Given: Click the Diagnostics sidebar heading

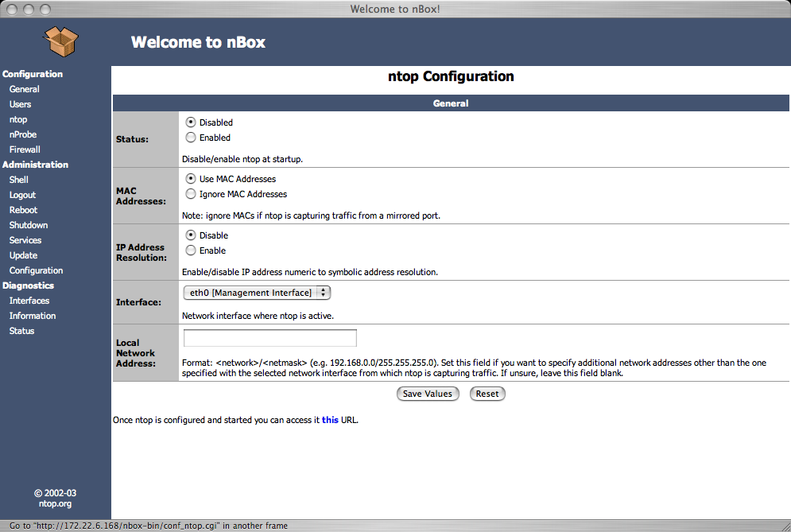Looking at the screenshot, I should point(29,285).
